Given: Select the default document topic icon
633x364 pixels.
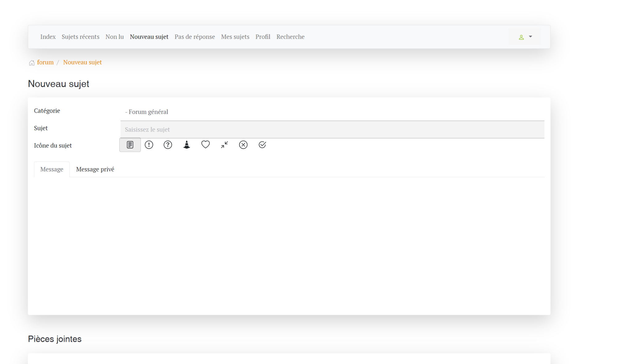Looking at the screenshot, I should tap(130, 145).
